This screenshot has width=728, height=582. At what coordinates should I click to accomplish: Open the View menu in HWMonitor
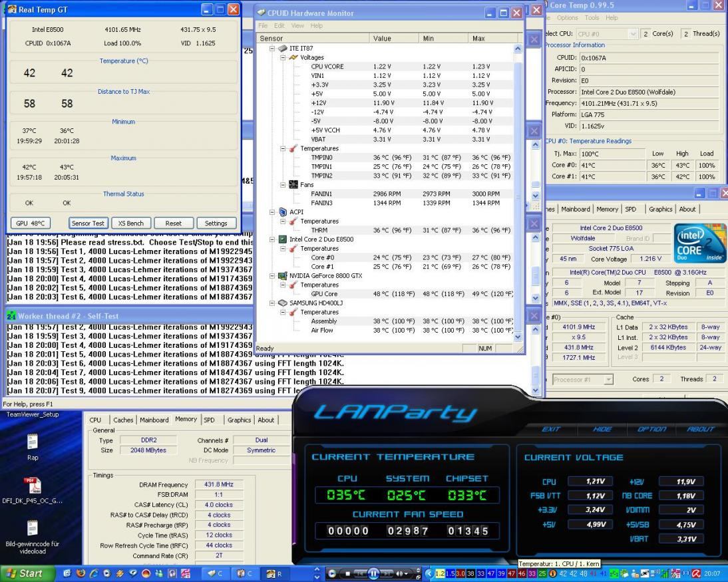(x=297, y=26)
